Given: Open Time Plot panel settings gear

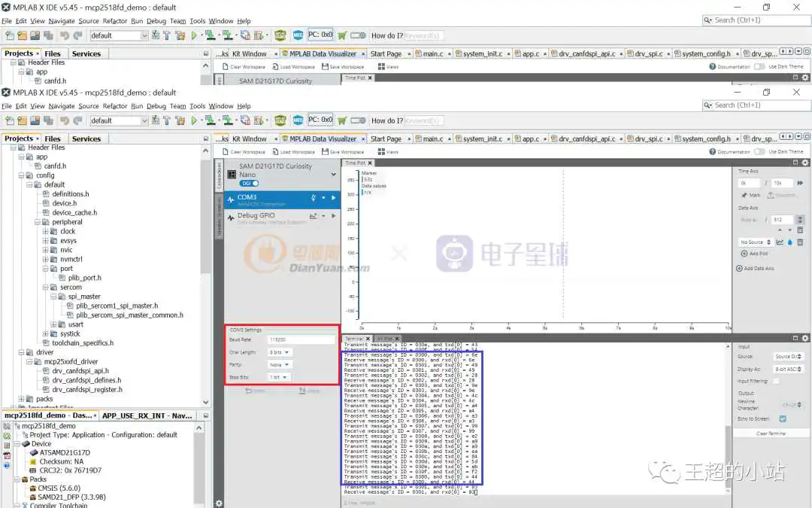Looking at the screenshot, I should pyautogui.click(x=805, y=163).
